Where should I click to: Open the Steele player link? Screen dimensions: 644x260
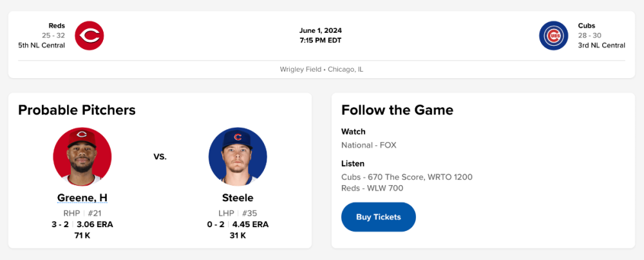pos(238,198)
